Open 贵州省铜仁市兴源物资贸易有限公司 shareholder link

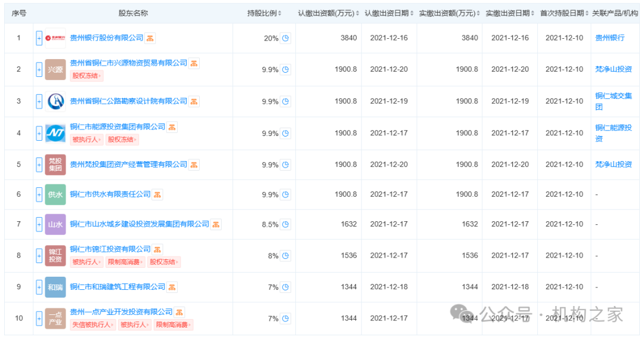click(129, 63)
